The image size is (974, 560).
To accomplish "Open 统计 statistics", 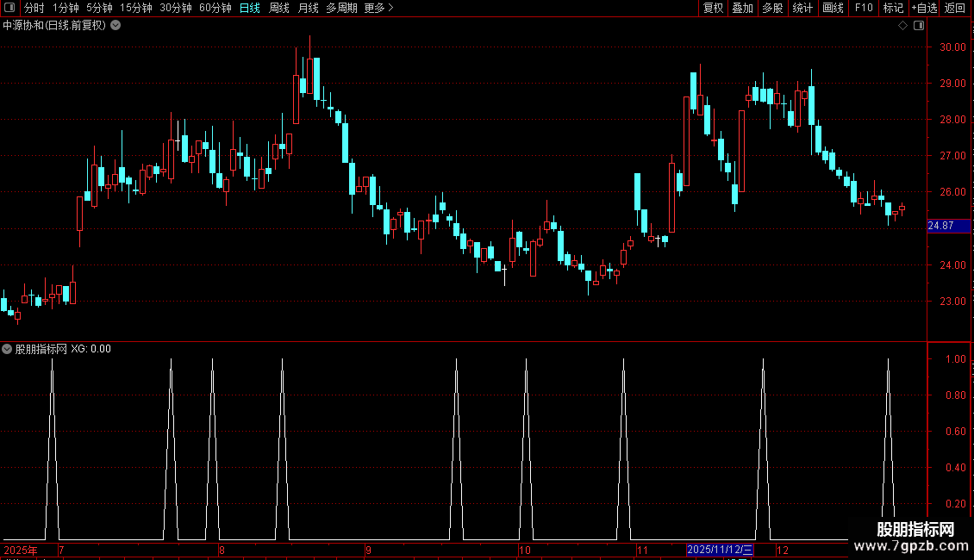I will [x=802, y=8].
